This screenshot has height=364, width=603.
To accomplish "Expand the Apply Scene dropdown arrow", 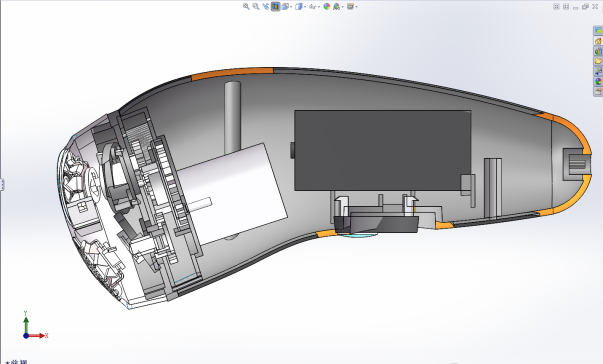I will (x=342, y=7).
